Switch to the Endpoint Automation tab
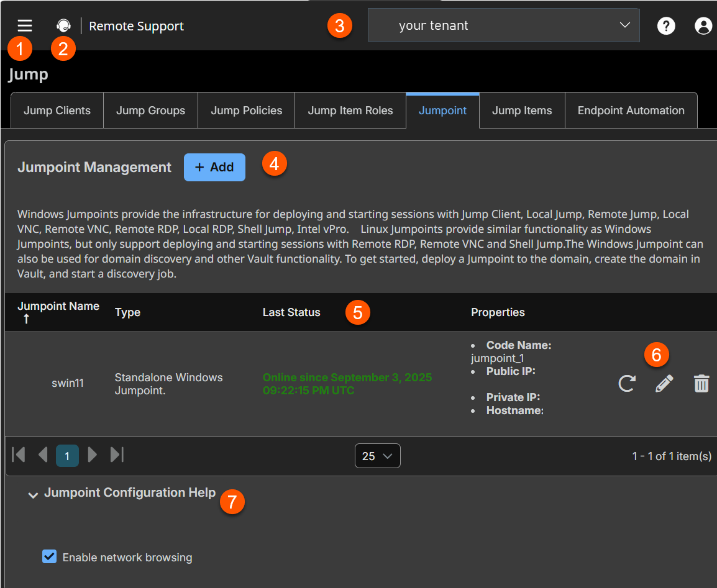The height and width of the screenshot is (588, 717). (631, 111)
